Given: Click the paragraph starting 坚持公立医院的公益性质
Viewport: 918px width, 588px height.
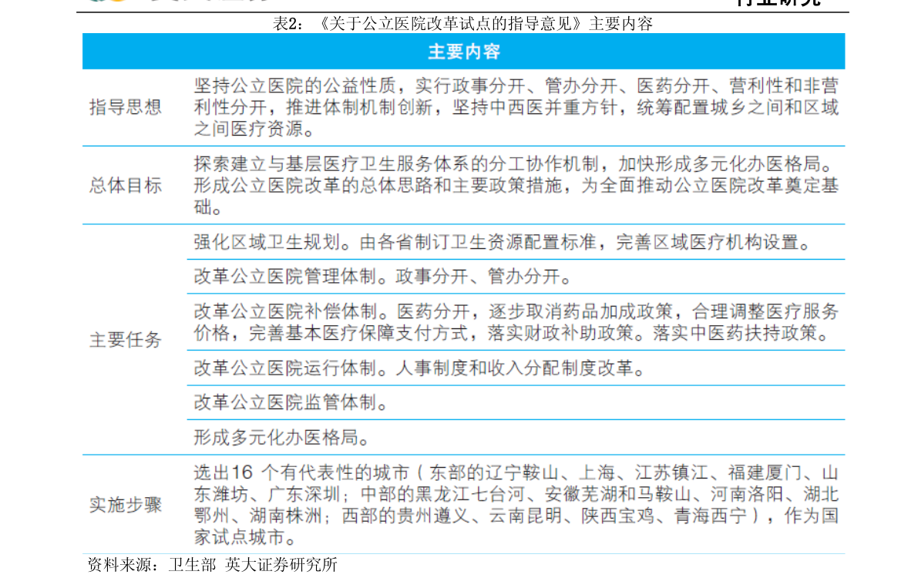Looking at the screenshot, I should coord(516,107).
